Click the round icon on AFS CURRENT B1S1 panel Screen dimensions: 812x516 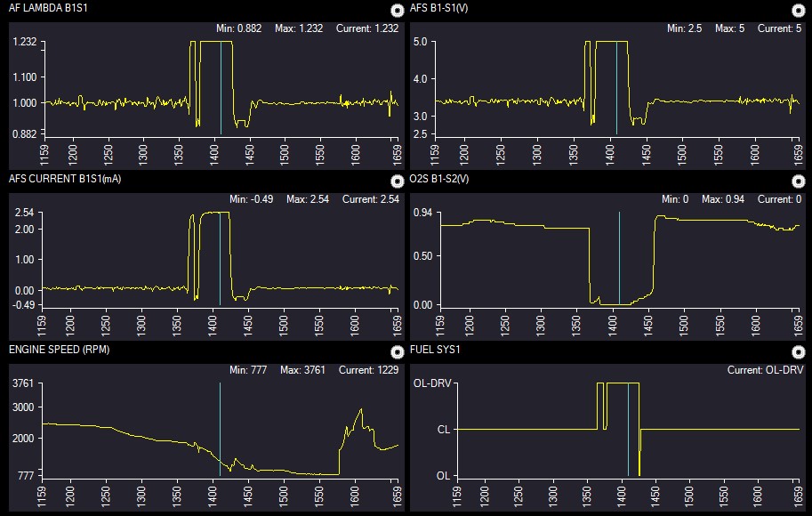pos(398,181)
